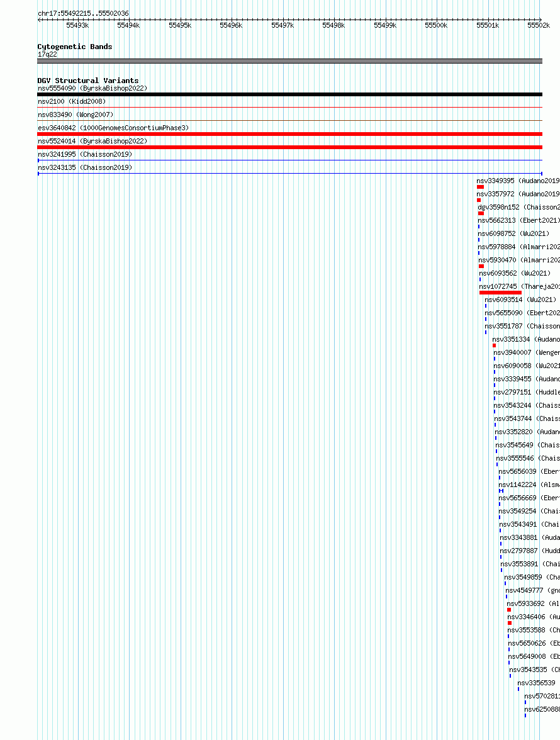Click the nsv6093562 (Wu2021) label

point(515,273)
